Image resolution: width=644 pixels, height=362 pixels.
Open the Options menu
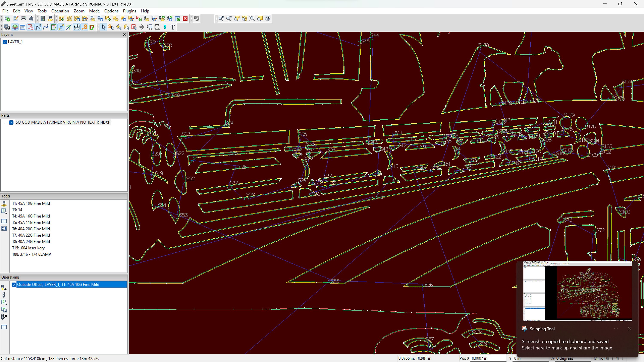click(x=111, y=11)
